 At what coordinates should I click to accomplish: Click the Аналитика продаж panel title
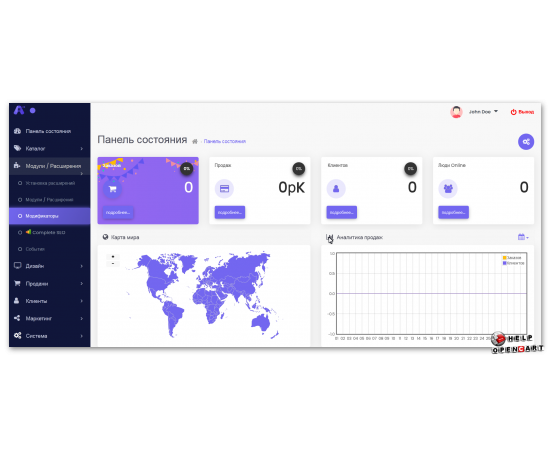click(360, 237)
